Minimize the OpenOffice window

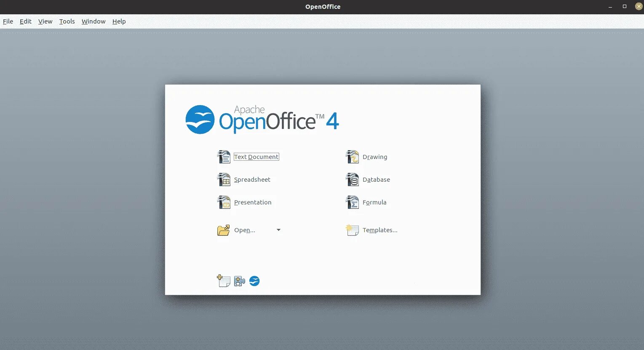tap(611, 7)
